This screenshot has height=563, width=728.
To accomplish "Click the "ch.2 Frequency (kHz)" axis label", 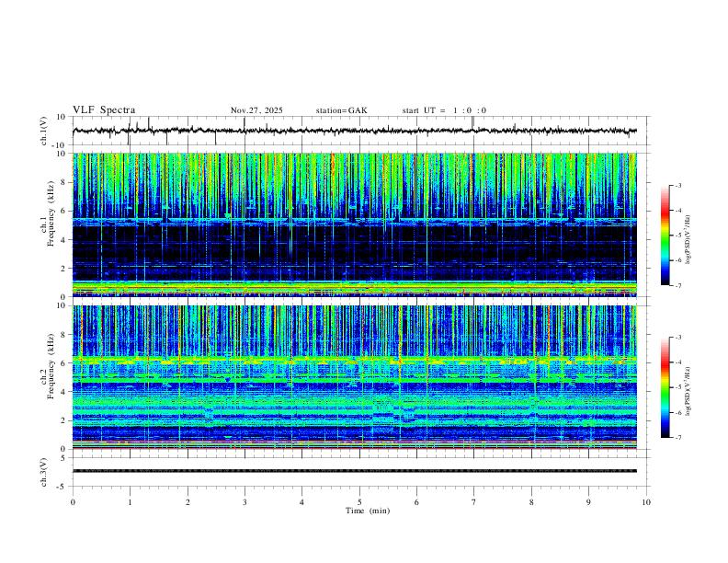I will (47, 366).
